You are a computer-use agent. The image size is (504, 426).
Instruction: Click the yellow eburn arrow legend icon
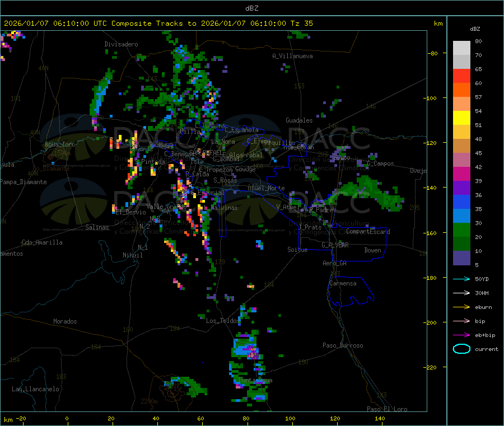tap(461, 307)
